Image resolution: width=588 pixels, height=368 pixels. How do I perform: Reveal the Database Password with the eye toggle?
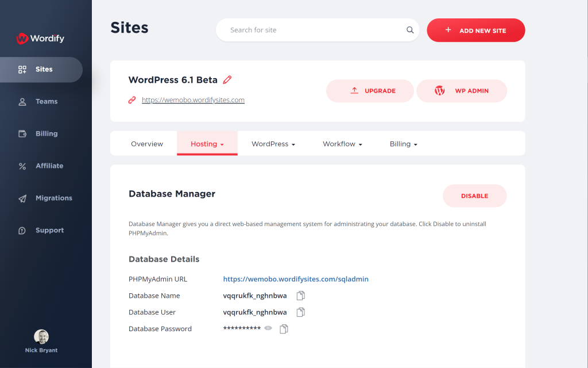click(268, 328)
